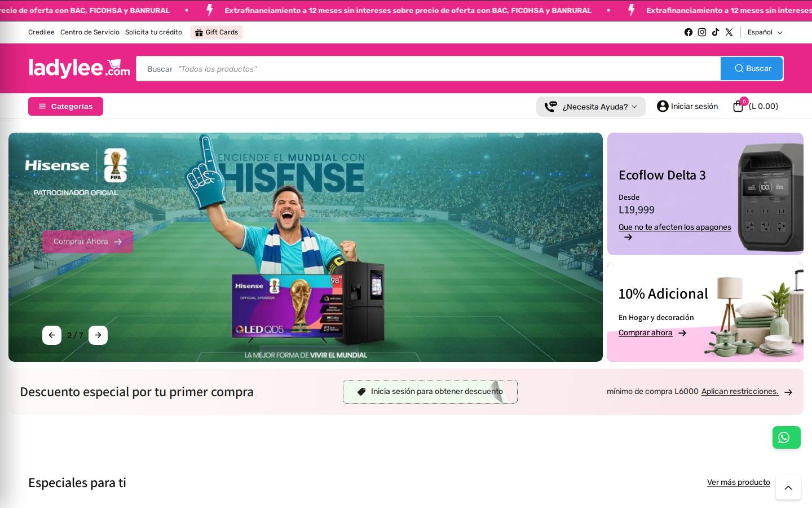812x508 pixels.
Task: Open the Instagram social icon
Action: pyautogui.click(x=702, y=32)
